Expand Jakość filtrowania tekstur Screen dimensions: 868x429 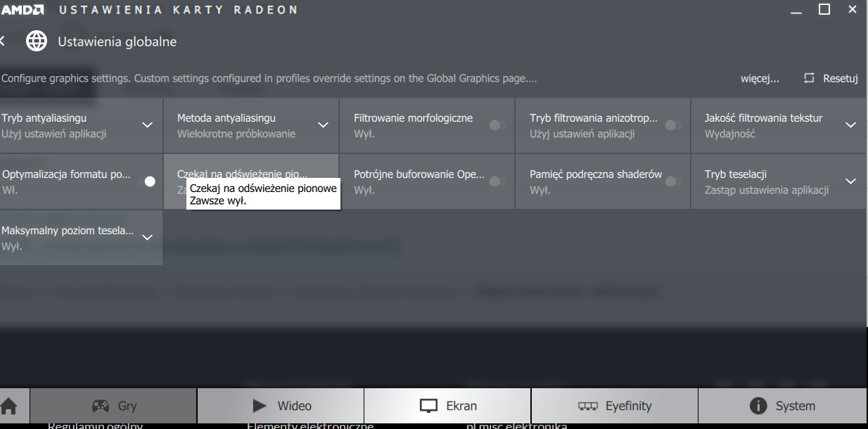coord(851,124)
